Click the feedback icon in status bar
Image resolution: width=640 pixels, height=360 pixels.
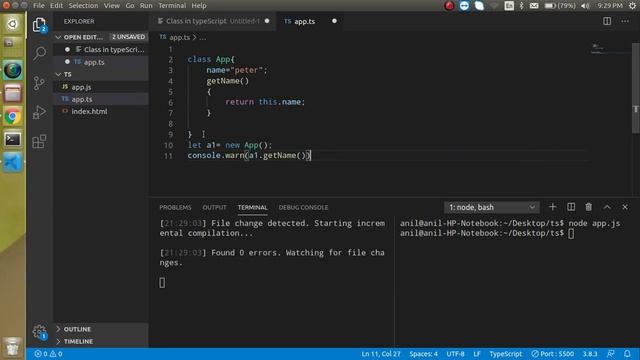point(611,353)
